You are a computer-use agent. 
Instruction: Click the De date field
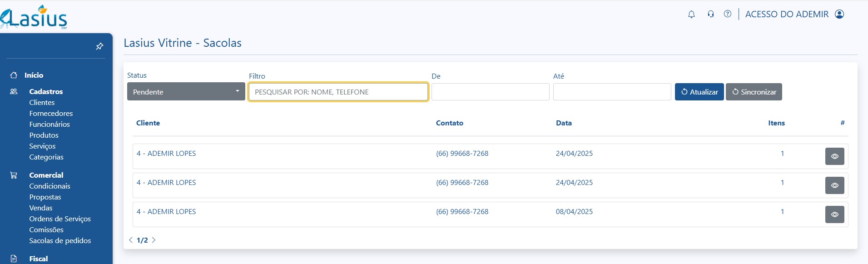pyautogui.click(x=490, y=92)
